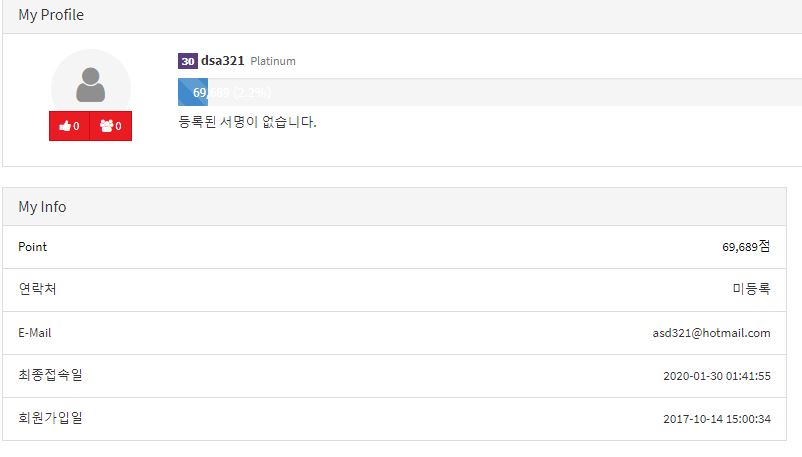The width and height of the screenshot is (802, 457).
Task: Select the 최종접속일 last login row
Action: [394, 376]
